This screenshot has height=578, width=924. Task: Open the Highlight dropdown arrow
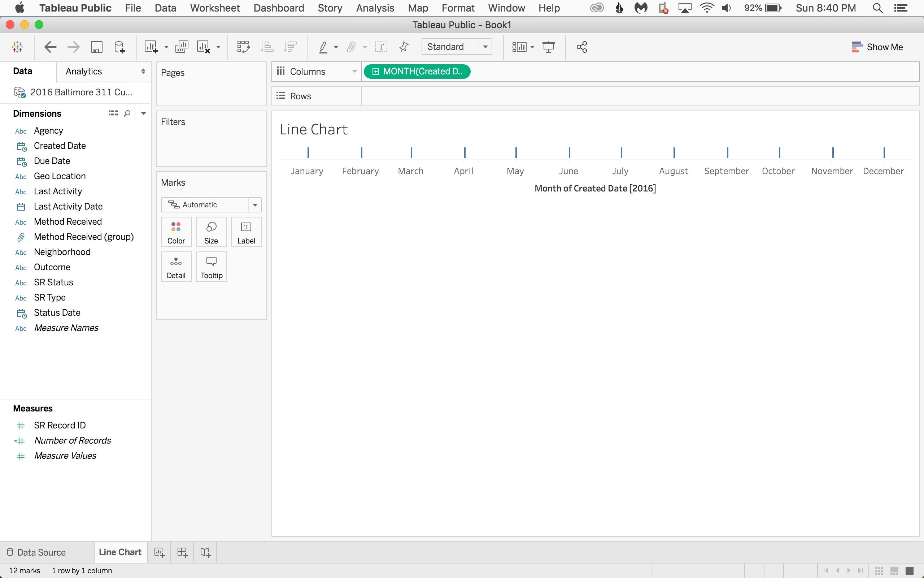tap(336, 47)
